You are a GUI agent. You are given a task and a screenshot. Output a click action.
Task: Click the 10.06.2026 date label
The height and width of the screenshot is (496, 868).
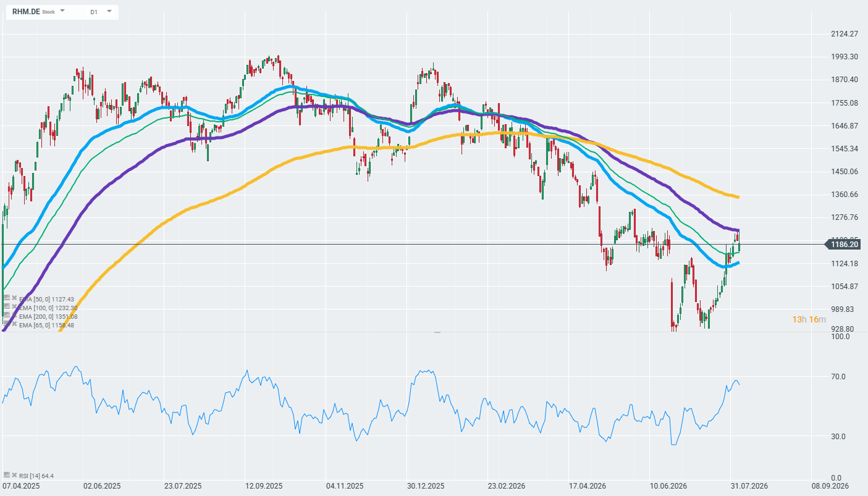[x=669, y=486]
